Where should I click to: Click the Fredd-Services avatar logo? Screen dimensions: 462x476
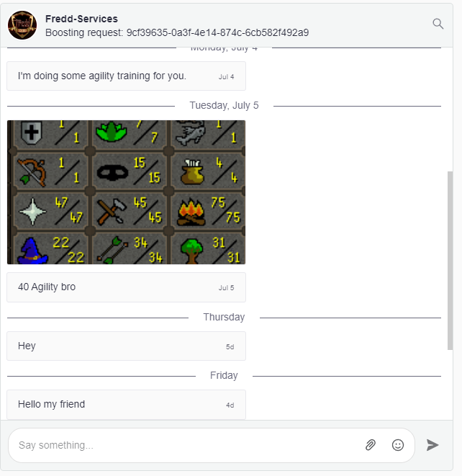coord(22,25)
